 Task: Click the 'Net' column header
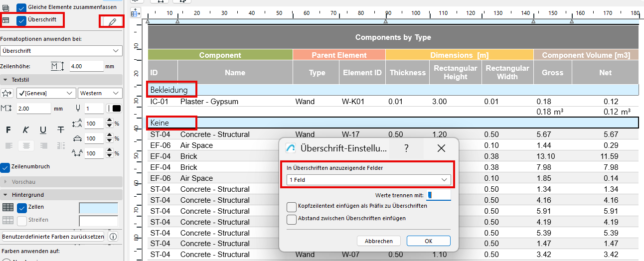606,73
